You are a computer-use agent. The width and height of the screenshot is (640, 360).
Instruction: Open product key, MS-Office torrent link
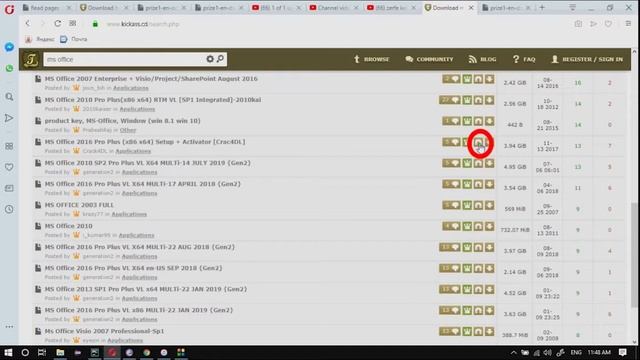click(x=122, y=121)
